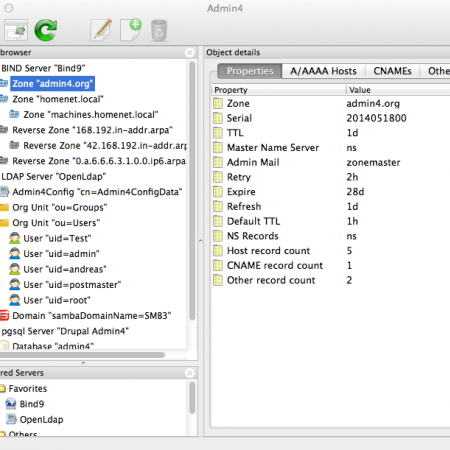Click the folder icon of ou=Users
This screenshot has width=450, height=450.
coord(4,223)
